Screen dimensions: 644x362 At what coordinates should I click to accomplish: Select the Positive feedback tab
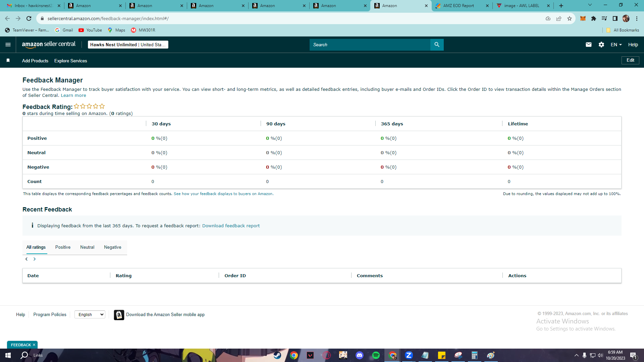tap(63, 247)
